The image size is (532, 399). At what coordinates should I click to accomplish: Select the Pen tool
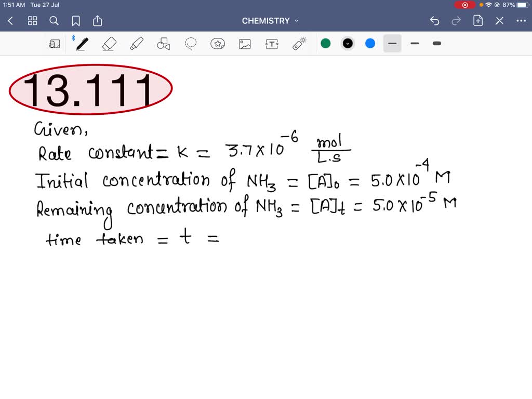tap(82, 44)
